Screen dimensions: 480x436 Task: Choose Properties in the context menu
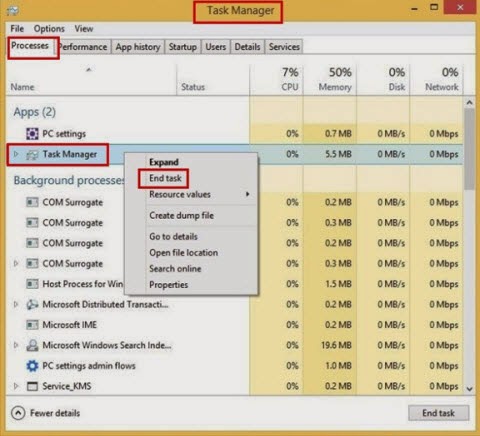168,285
